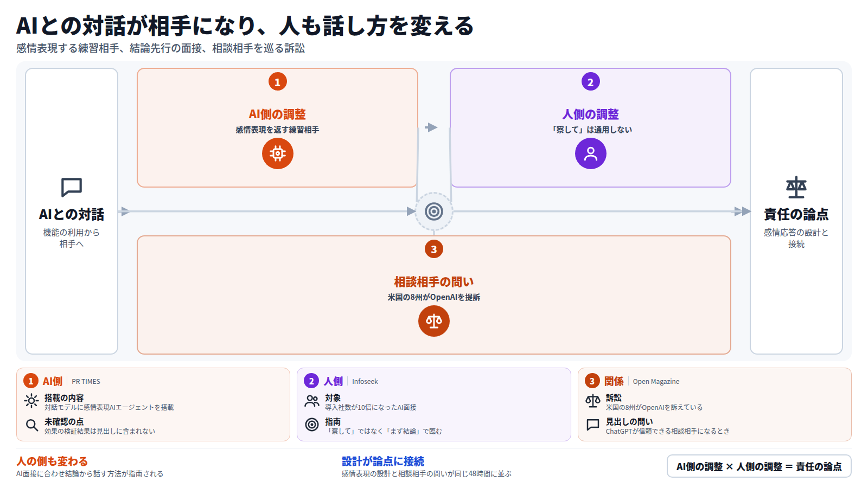Viewport: 868px width, 488px height.
Task: Click 対話モデルに感情表現AIエージェントを搭載 text
Action: pos(109,408)
